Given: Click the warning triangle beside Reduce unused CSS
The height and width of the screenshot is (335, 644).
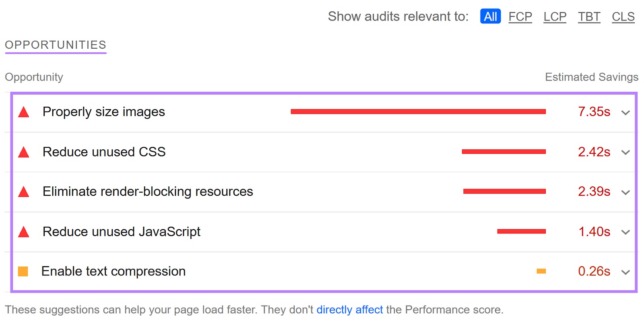Looking at the screenshot, I should [24, 152].
